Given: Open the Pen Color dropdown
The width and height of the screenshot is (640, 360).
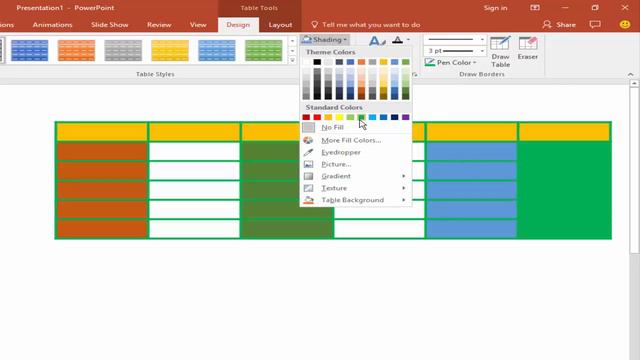Looking at the screenshot, I should pyautogui.click(x=451, y=62).
